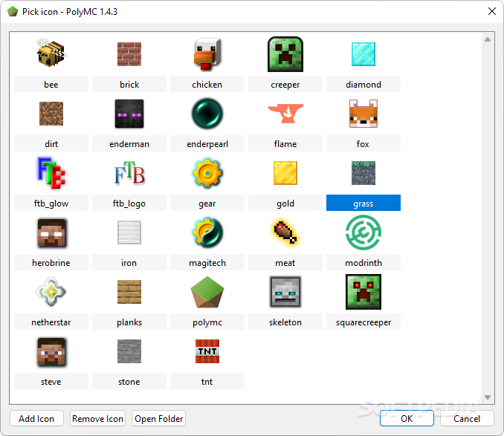Pick the flame anvil icon
Image resolution: width=504 pixels, height=436 pixels.
[x=285, y=114]
